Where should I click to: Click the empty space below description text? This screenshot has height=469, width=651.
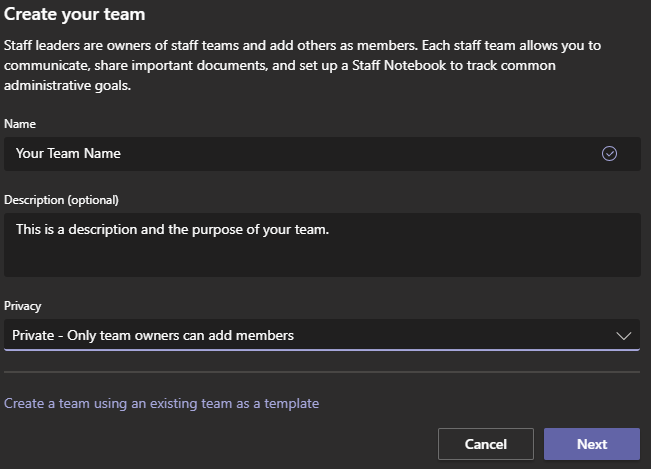tap(321, 259)
